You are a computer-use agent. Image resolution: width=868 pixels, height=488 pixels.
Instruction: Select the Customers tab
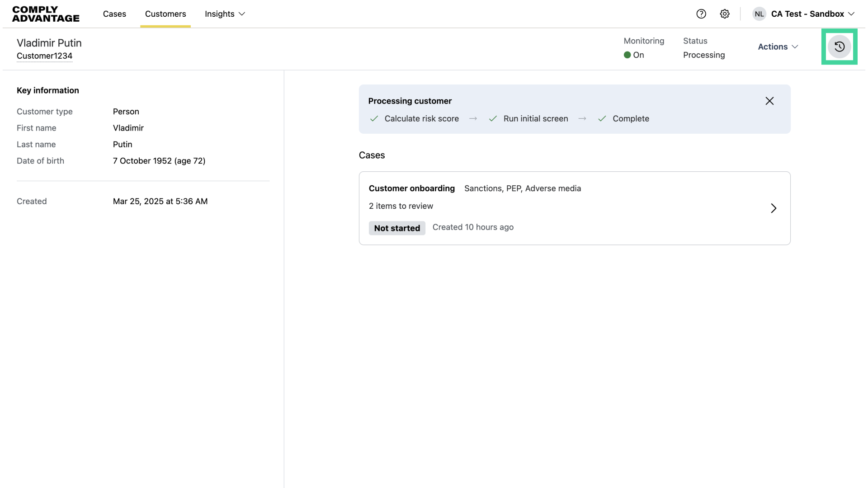[165, 14]
